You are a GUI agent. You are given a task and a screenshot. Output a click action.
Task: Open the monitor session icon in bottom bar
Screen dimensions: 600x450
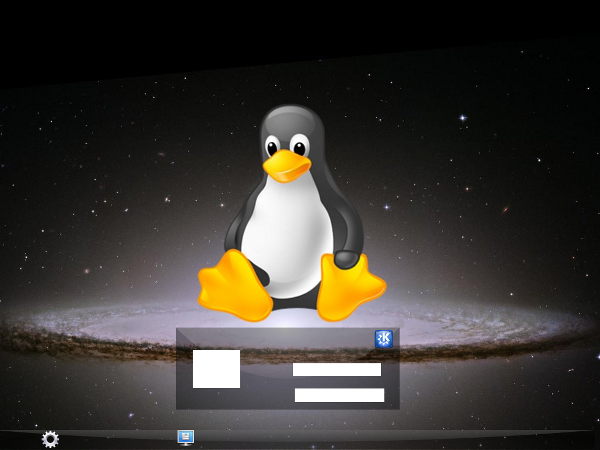point(186,438)
